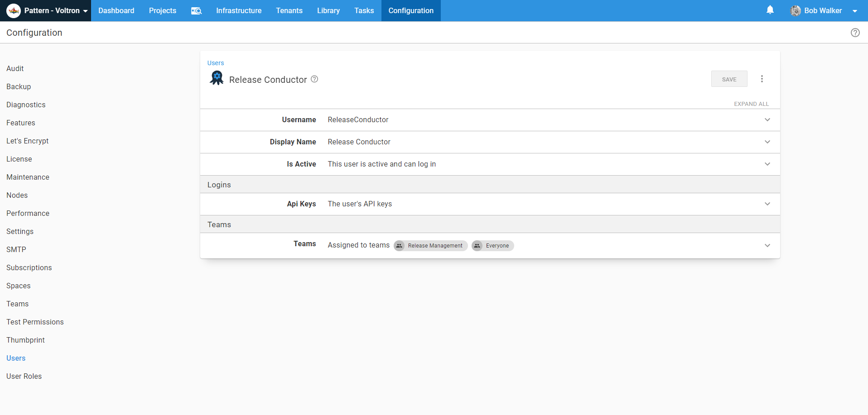Screen dimensions: 868x415
Task: Click Bob Walker's avatar picture
Action: point(796,10)
